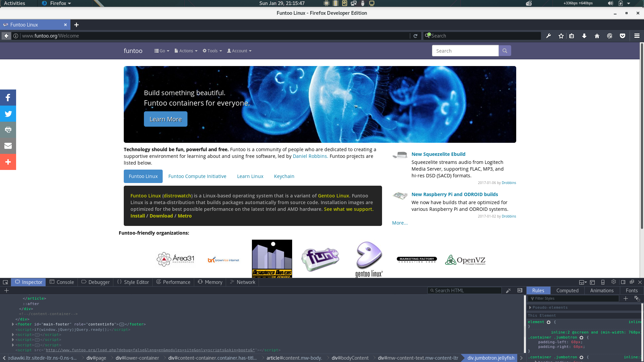
Task: Create new node plus icon in markup panel
Action: coord(6,291)
